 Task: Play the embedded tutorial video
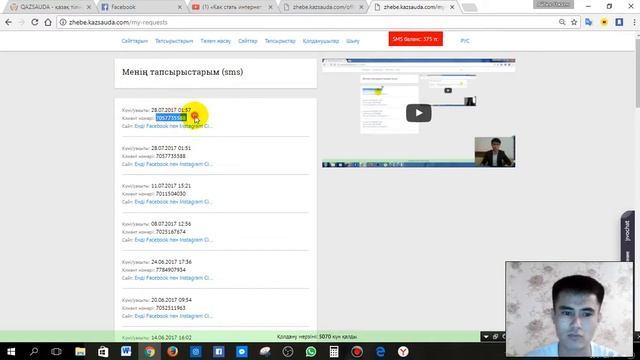coord(418,113)
